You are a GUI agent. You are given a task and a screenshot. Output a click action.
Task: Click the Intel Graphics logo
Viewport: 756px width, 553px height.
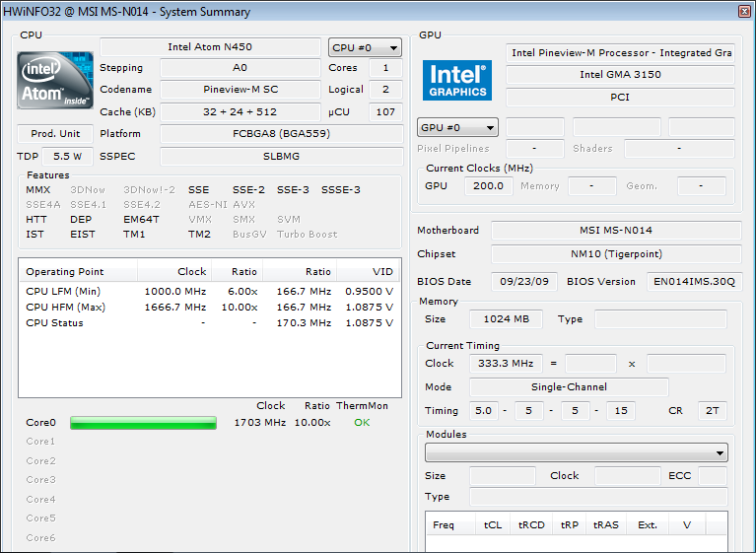point(457,80)
